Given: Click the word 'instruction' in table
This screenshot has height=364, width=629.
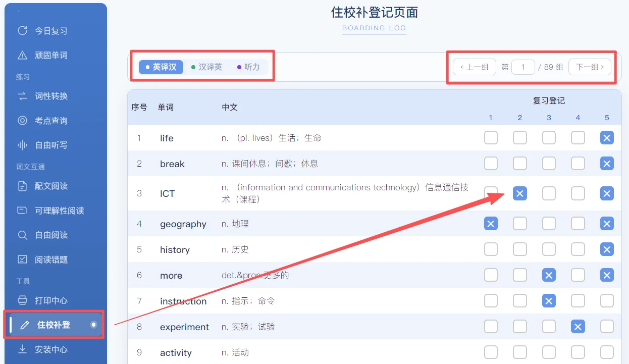Looking at the screenshot, I should [183, 301].
